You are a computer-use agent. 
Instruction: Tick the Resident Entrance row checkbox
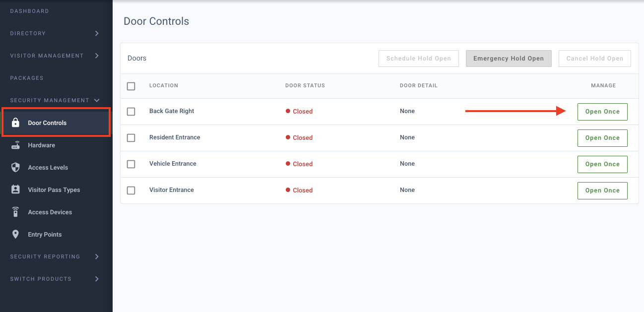click(131, 138)
